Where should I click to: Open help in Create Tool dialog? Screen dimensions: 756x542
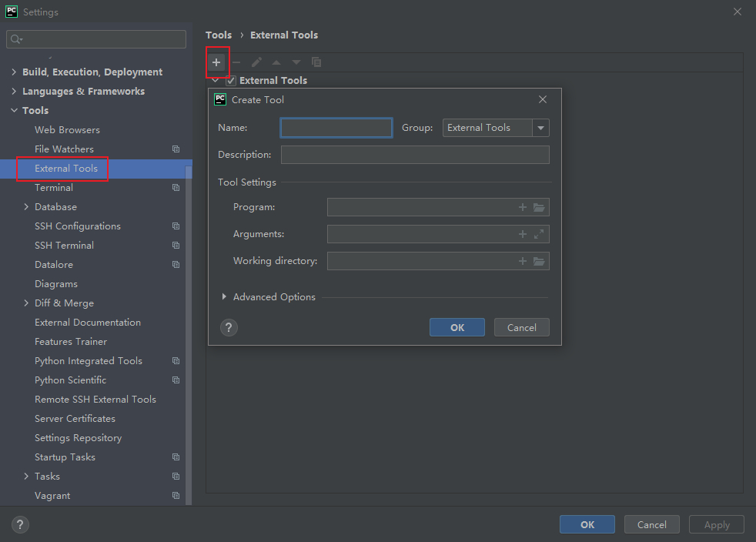[229, 327]
